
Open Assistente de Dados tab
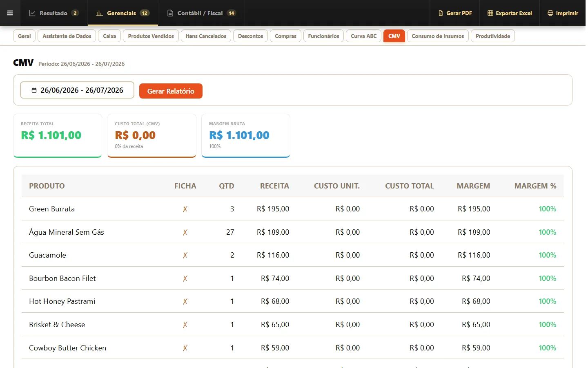(x=67, y=36)
